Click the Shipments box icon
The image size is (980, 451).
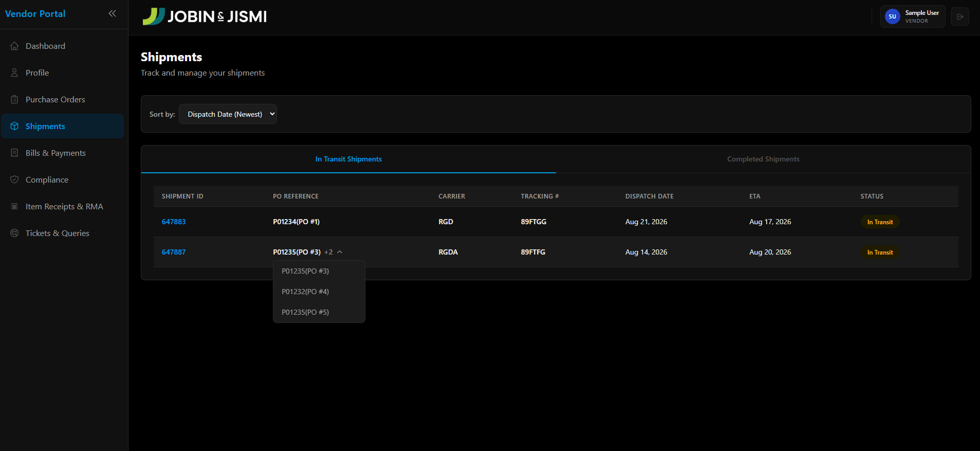14,126
